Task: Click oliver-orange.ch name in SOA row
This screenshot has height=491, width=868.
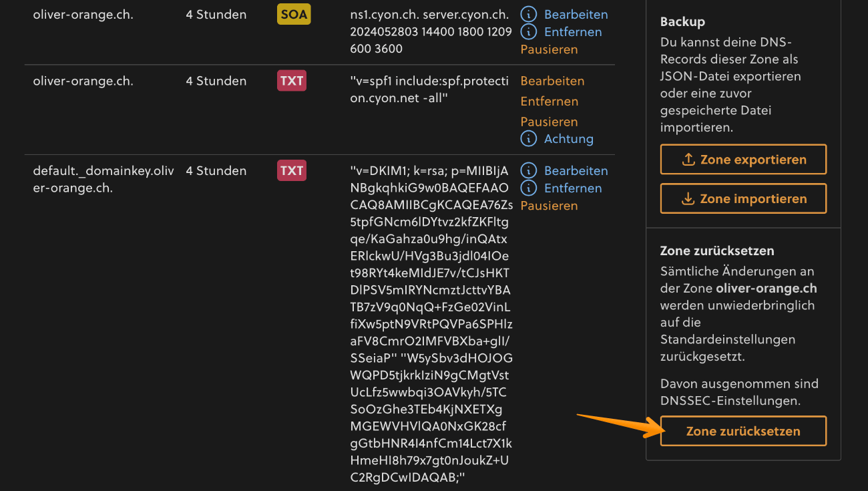Action: click(x=83, y=14)
